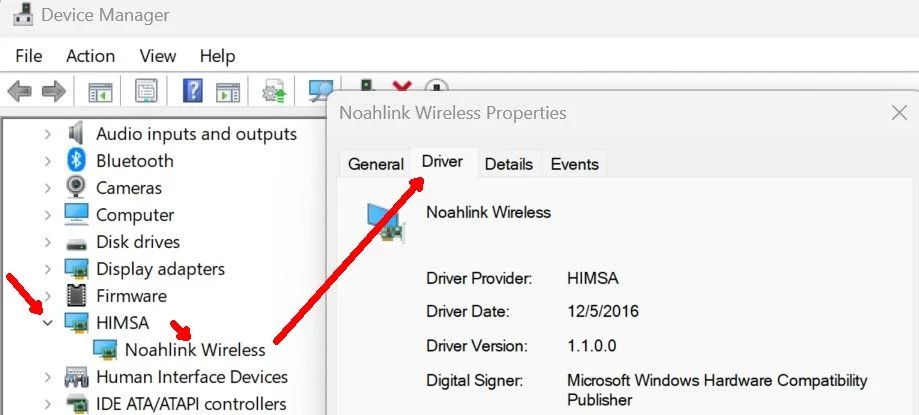Click the Bluetooth category icon
This screenshot has height=415, width=919.
76,161
